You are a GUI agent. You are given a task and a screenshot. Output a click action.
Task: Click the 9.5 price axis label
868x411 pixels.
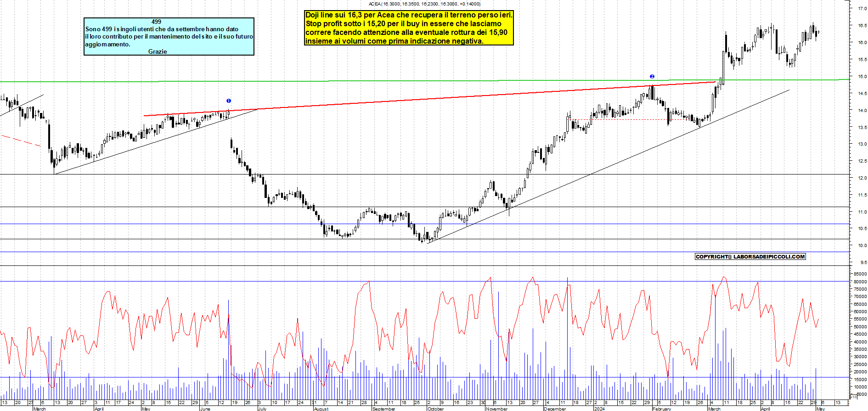point(864,262)
